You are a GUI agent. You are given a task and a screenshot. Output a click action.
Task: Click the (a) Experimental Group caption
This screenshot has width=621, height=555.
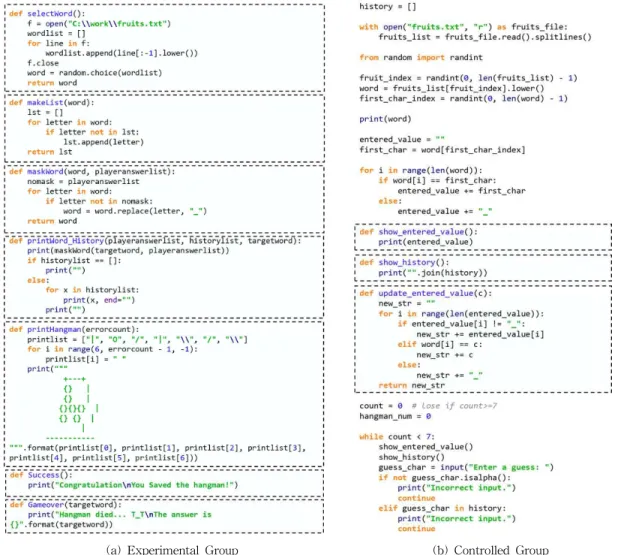click(172, 549)
